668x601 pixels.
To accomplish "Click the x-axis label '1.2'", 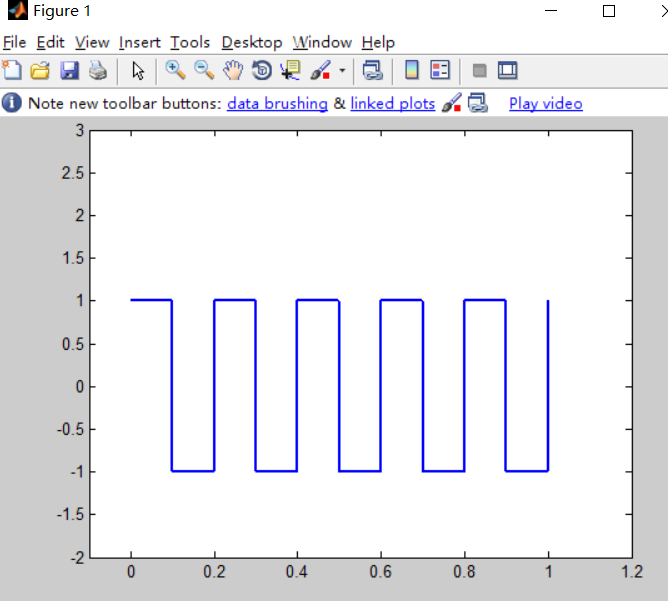I will click(632, 572).
